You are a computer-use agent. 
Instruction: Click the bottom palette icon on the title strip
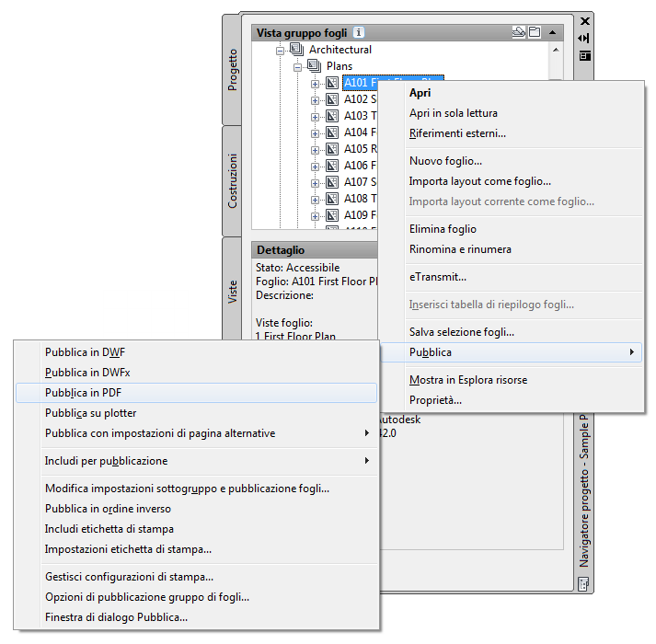(583, 584)
